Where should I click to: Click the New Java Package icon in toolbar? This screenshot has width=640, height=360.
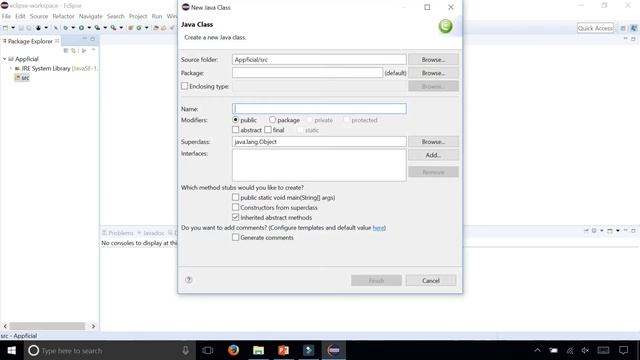(131, 28)
